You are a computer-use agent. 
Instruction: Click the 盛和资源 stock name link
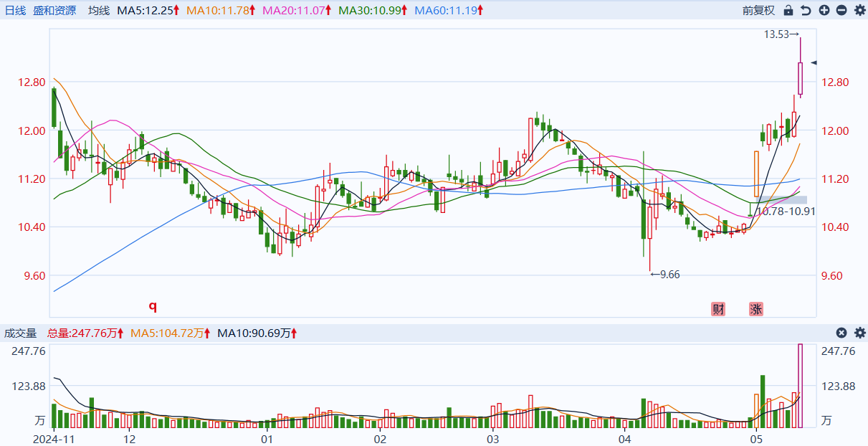[54, 11]
